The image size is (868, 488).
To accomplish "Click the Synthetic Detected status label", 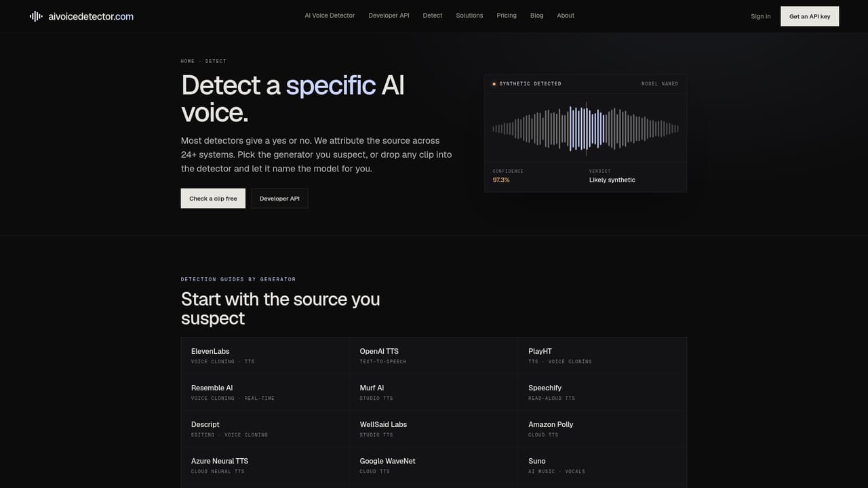I will tap(530, 84).
